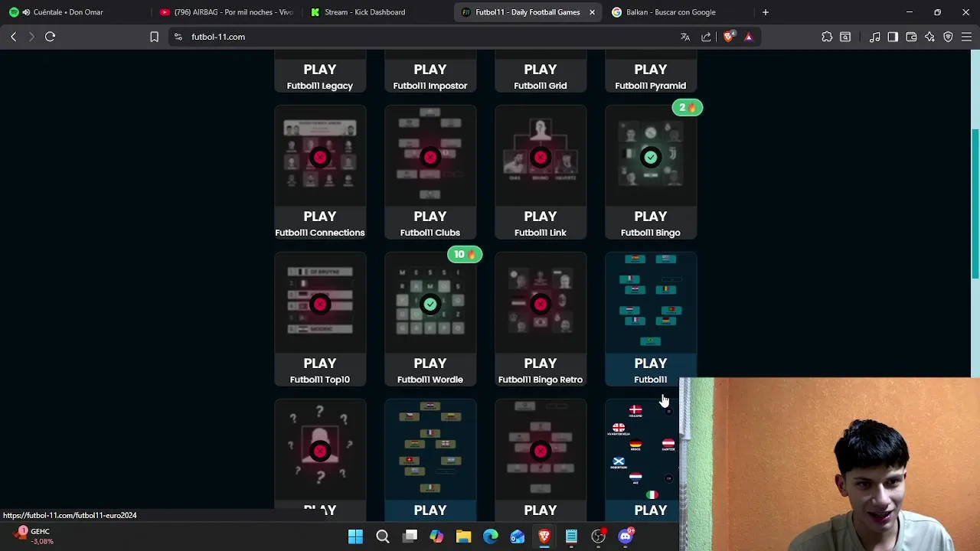Open Brave Shields lion icon
Image resolution: width=980 pixels, height=551 pixels.
click(728, 36)
